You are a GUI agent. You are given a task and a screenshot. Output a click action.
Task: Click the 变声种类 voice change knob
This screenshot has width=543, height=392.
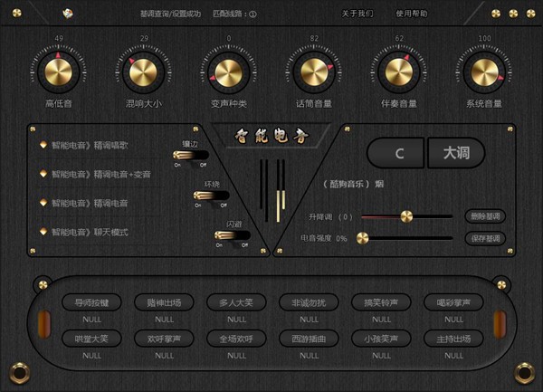228,72
